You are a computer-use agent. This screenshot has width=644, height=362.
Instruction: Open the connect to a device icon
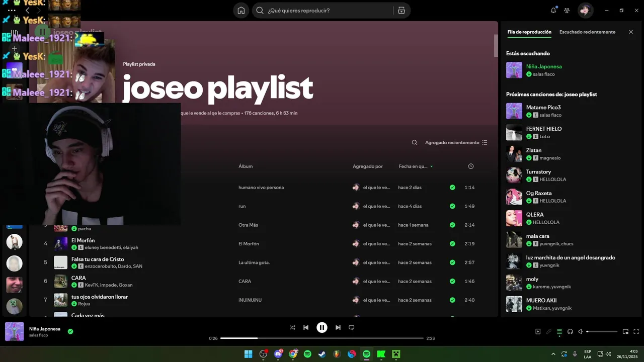(x=570, y=332)
